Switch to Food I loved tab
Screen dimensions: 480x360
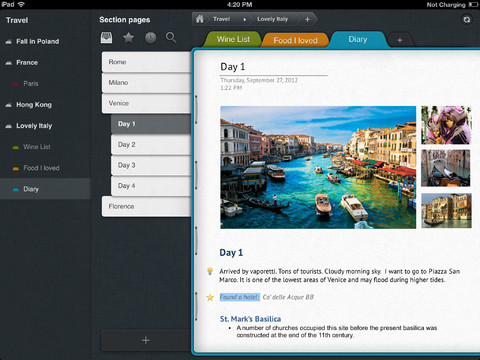[295, 40]
